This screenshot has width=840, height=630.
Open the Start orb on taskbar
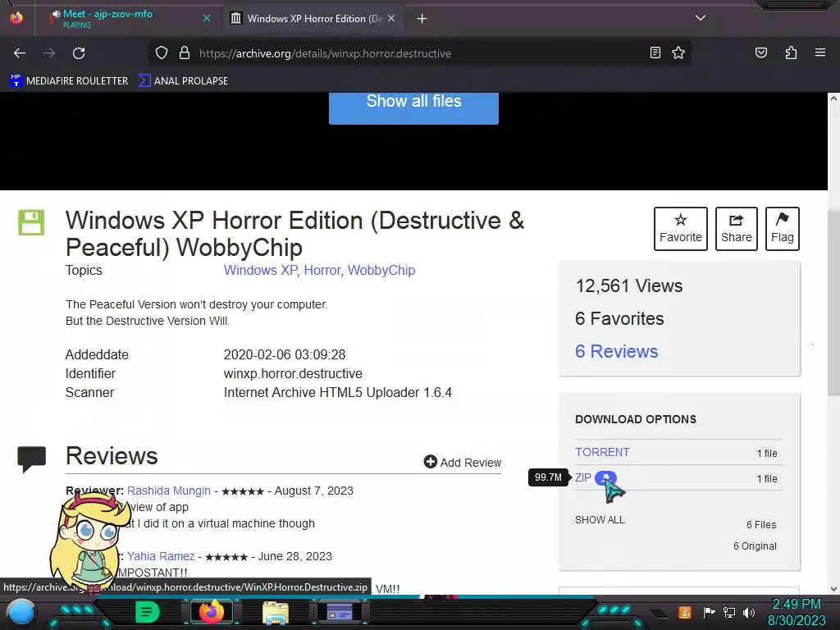coord(21,613)
